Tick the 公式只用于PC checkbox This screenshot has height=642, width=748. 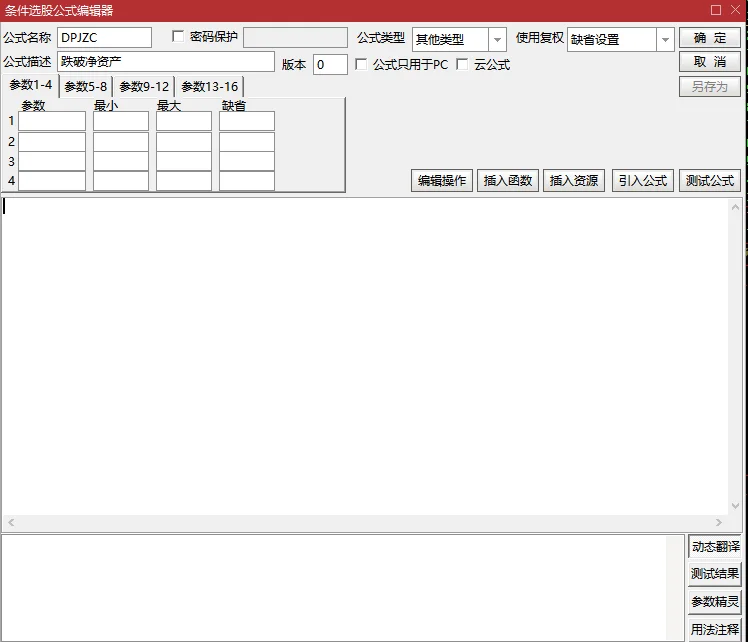[x=361, y=64]
